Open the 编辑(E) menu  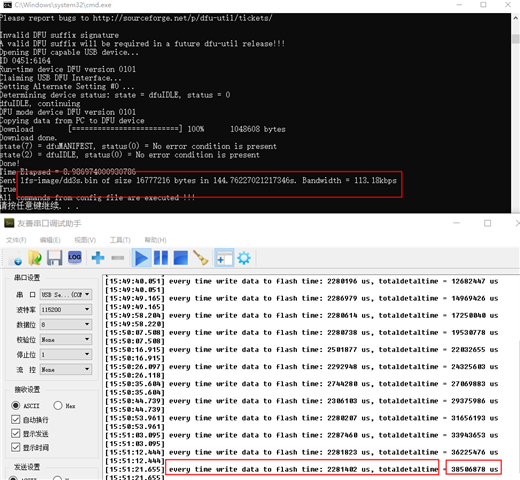point(50,240)
